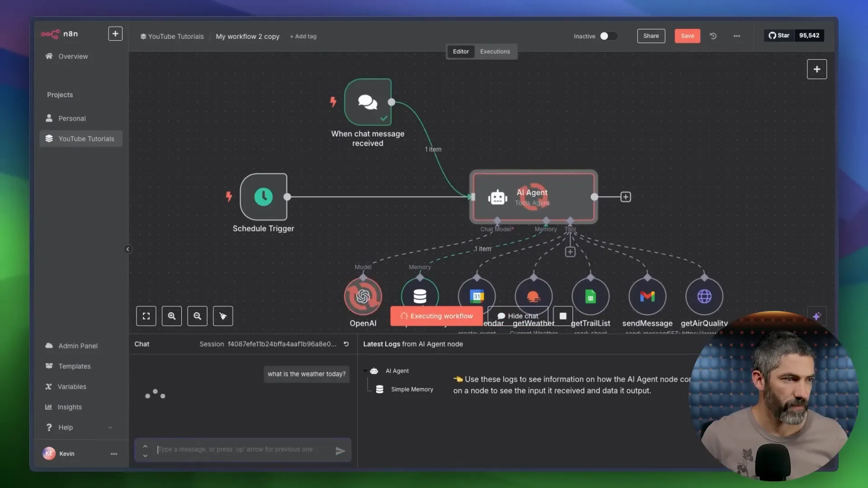Screen dimensions: 868x488
Task: Stop the workflow execution
Action: 563,316
